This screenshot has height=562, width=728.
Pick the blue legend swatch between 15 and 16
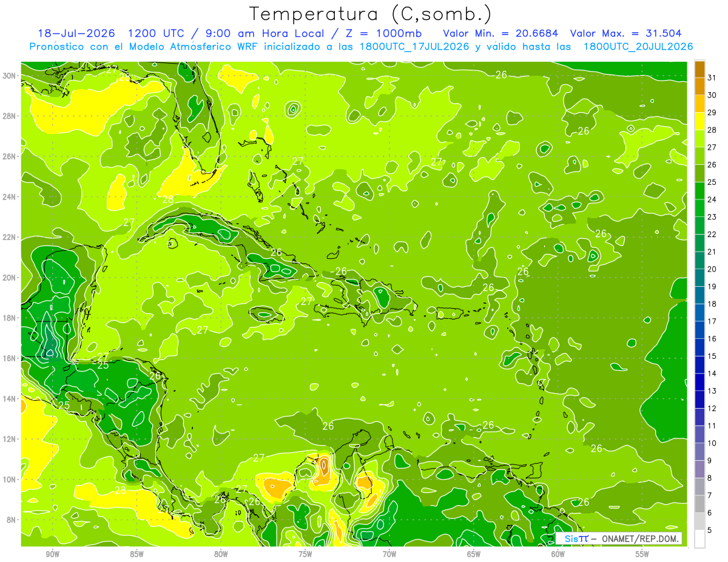pyautogui.click(x=699, y=347)
